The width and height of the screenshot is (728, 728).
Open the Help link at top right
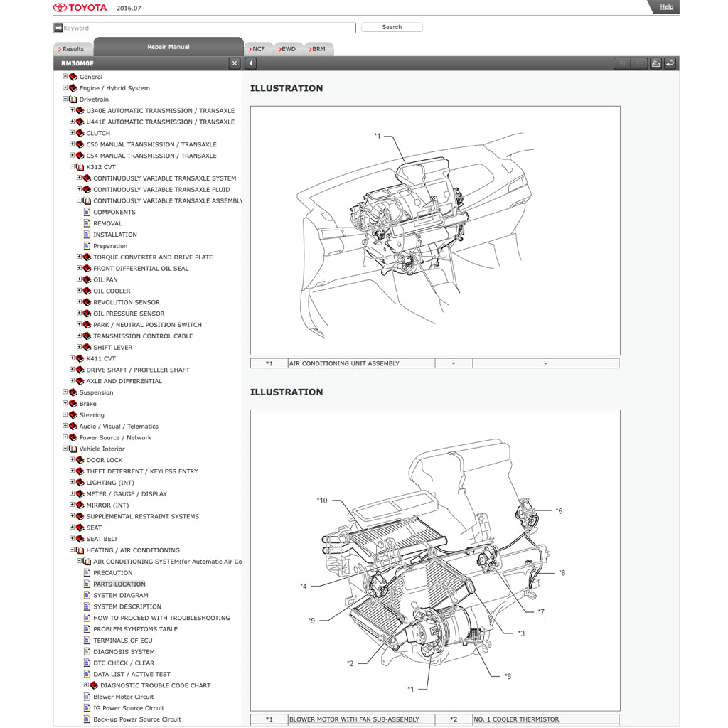pyautogui.click(x=665, y=6)
